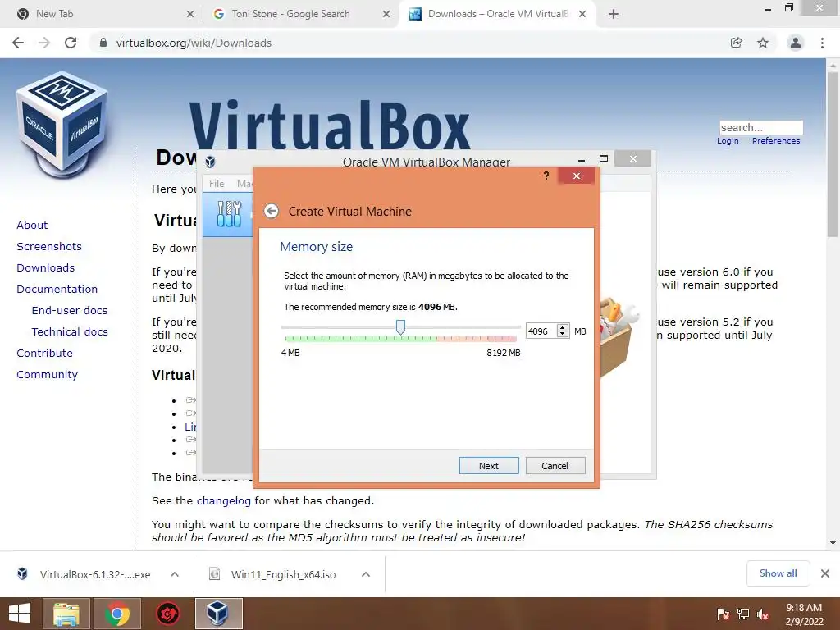This screenshot has width=840, height=630.
Task: Open the Contribute sidebar link
Action: coord(44,353)
